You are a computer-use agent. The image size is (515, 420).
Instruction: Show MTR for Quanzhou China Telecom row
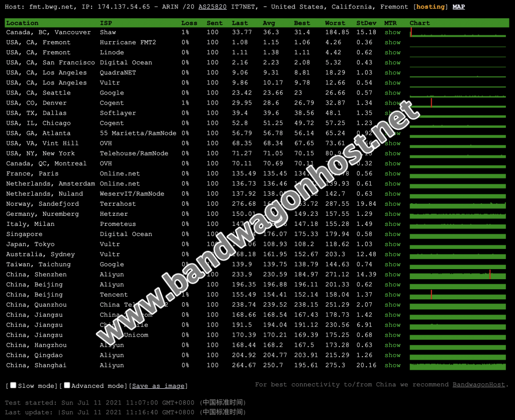pos(392,305)
